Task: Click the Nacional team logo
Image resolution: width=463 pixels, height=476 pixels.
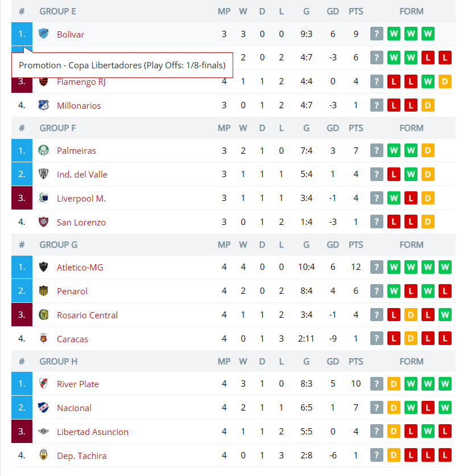Action: click(x=44, y=408)
